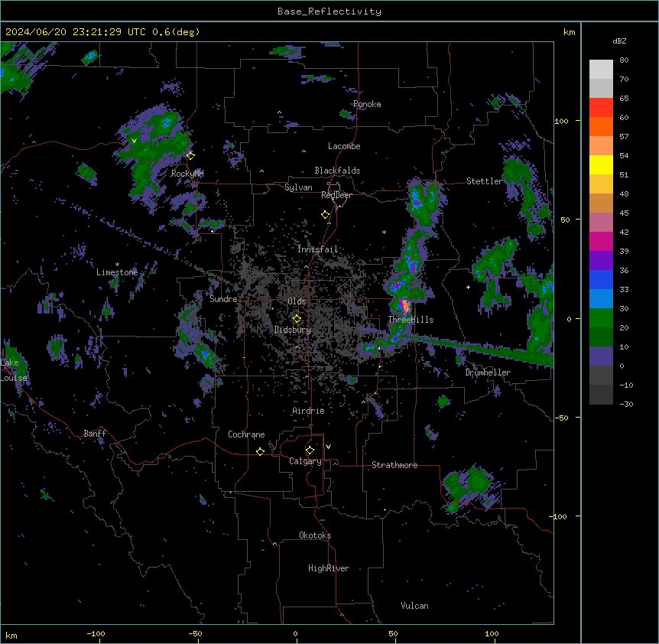Click the Calgary city label

(x=305, y=461)
